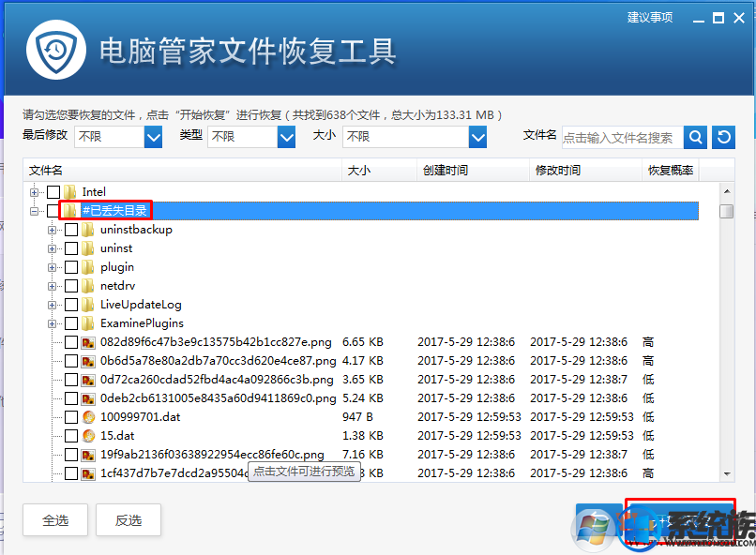Sort by 创建时间 column header
This screenshot has height=555, width=756.
[473, 170]
